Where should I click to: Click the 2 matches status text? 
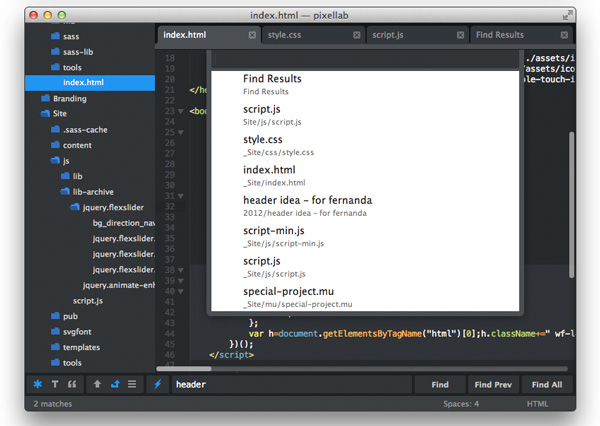(x=53, y=404)
